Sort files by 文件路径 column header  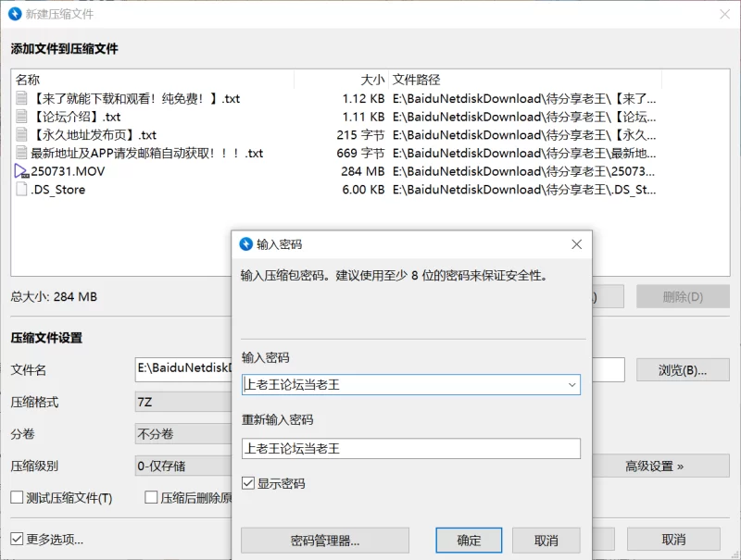(x=417, y=80)
